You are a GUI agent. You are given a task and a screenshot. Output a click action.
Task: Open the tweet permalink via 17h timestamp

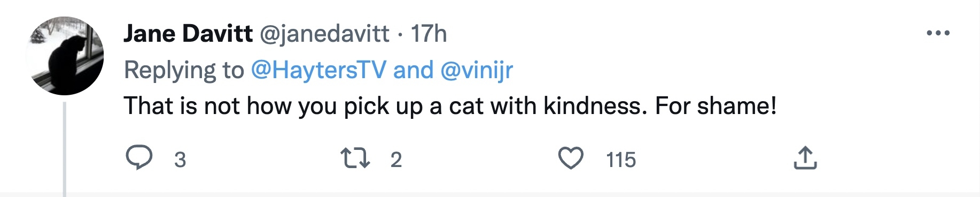pos(429,34)
